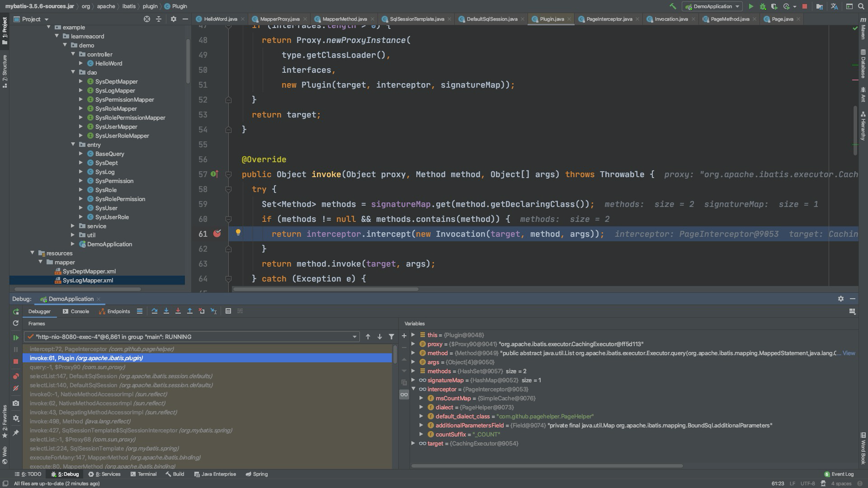868x488 pixels.
Task: Select intercept:72 PageInterceptor frame
Action: (102, 349)
